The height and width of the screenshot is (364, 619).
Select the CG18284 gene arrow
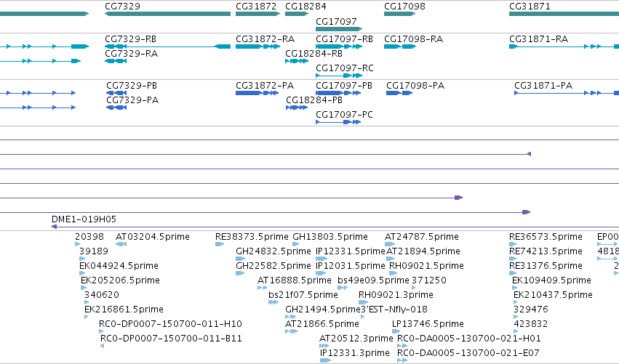pyautogui.click(x=297, y=14)
